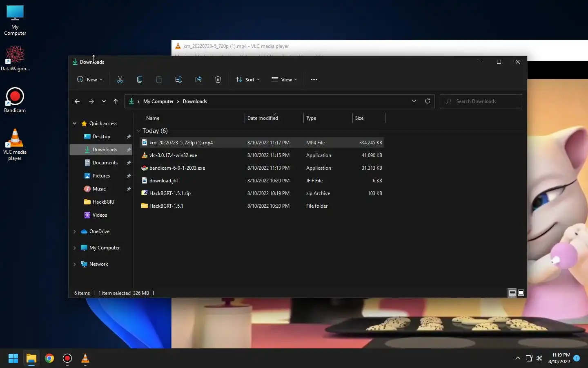
Task: Open the See more three-dots menu
Action: [x=314, y=80]
